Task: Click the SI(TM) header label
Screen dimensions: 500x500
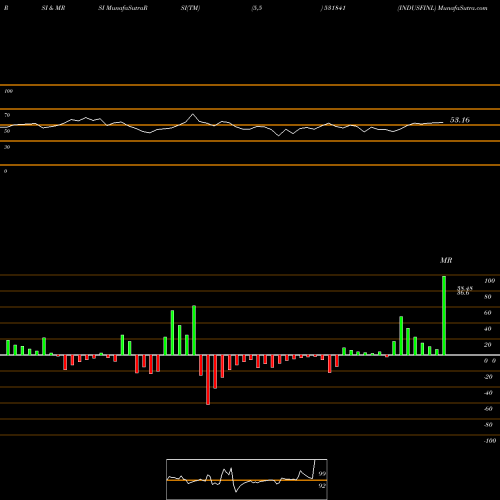Action: point(190,8)
